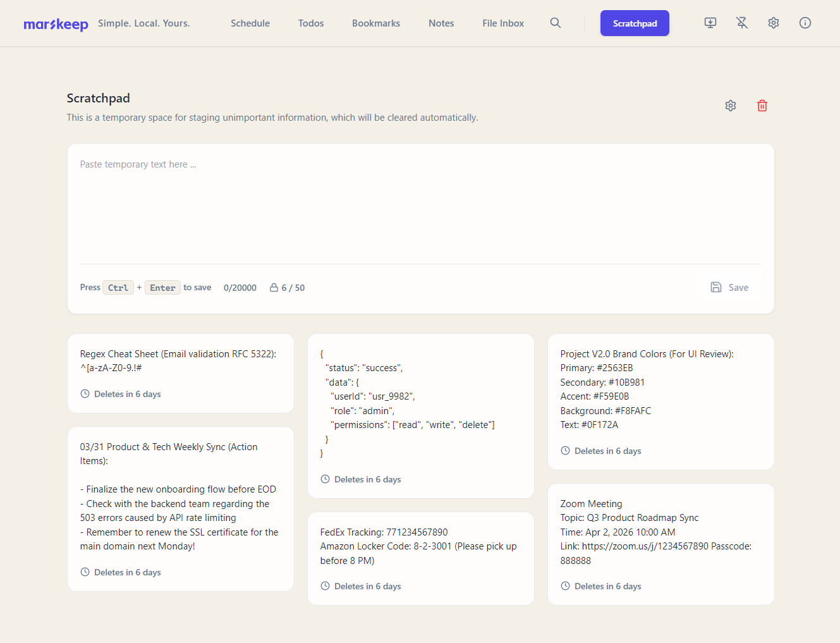
Task: Open the Todos tab
Action: 311,23
